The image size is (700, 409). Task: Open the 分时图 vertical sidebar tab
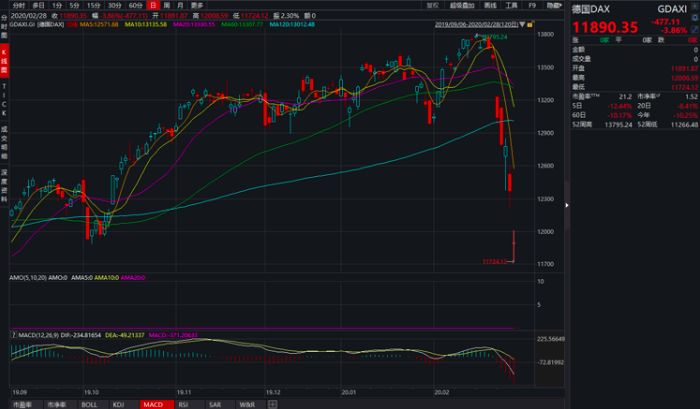pyautogui.click(x=4, y=28)
